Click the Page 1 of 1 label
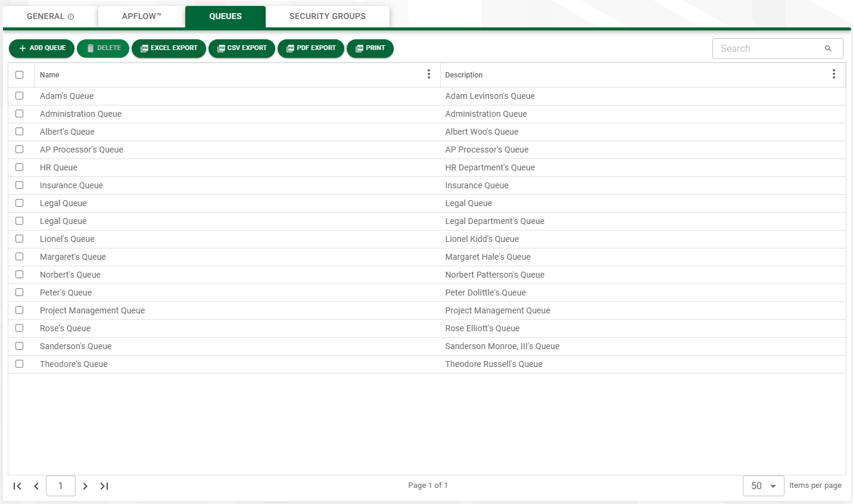853x504 pixels. (428, 486)
